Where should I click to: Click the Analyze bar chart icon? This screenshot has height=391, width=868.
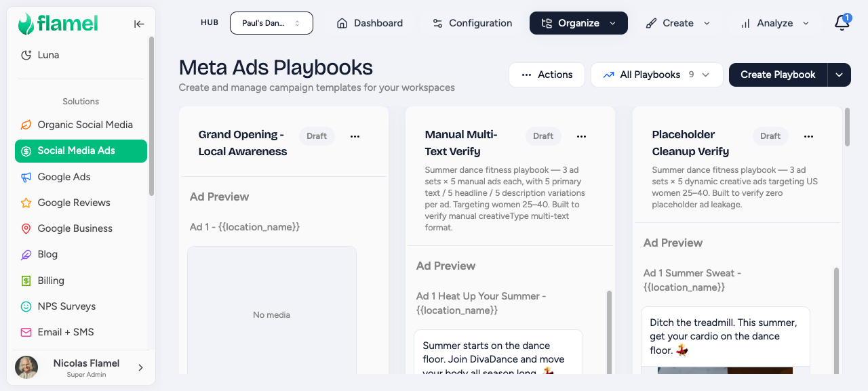tap(745, 24)
